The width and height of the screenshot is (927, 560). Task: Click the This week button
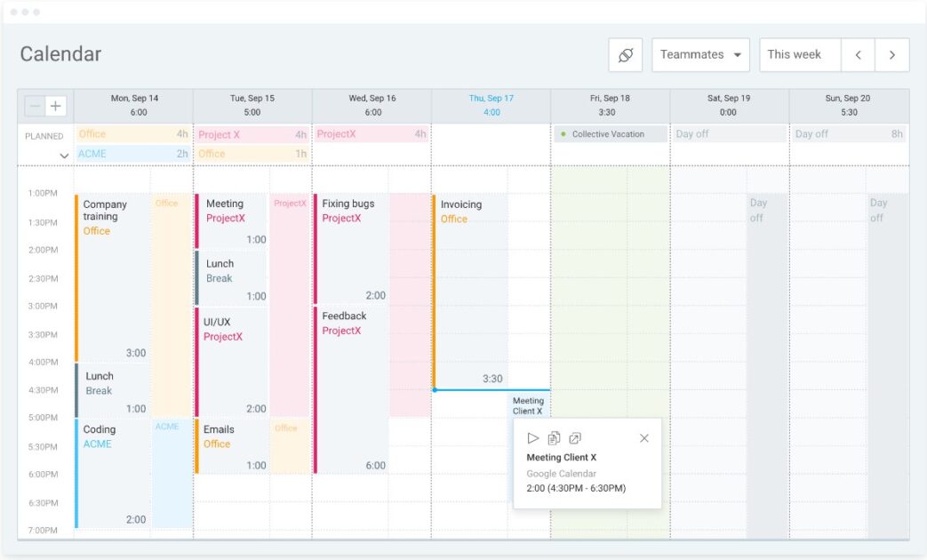(797, 54)
